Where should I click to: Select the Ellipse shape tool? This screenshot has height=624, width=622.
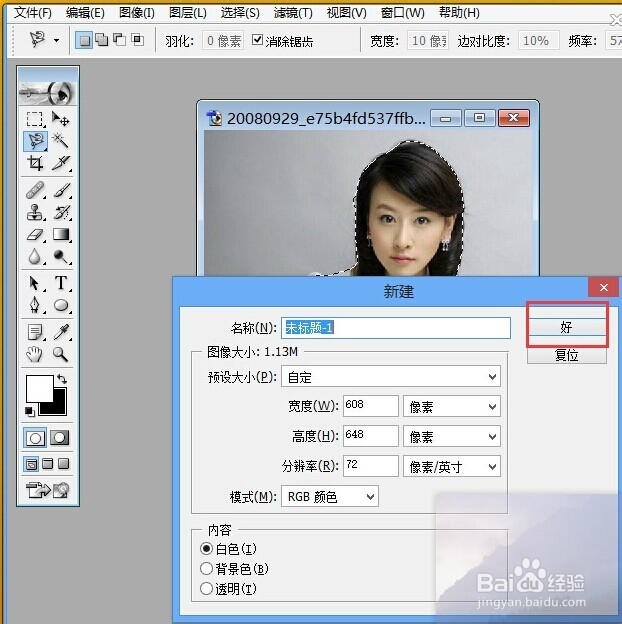[x=60, y=305]
